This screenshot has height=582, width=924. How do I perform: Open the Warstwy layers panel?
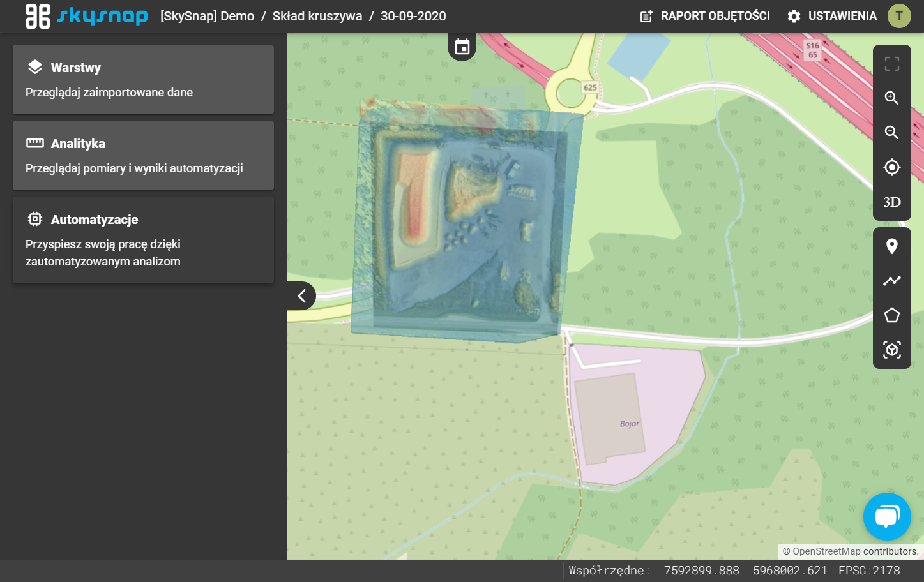click(143, 80)
